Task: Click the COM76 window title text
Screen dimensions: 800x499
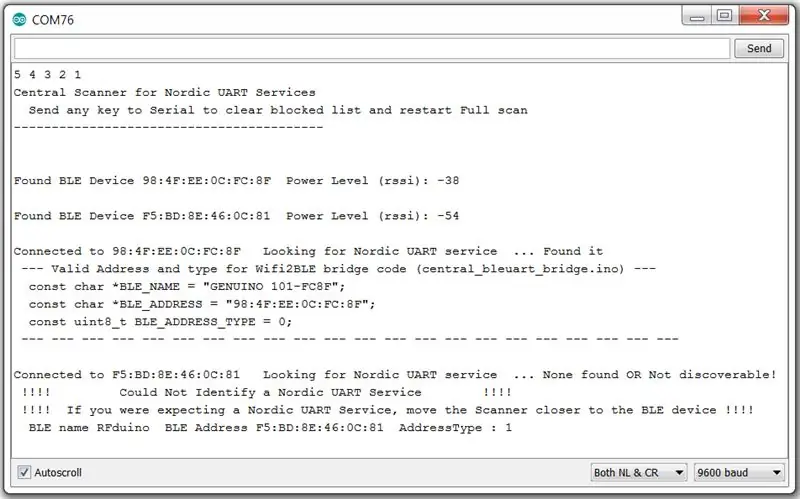Action: (53, 20)
